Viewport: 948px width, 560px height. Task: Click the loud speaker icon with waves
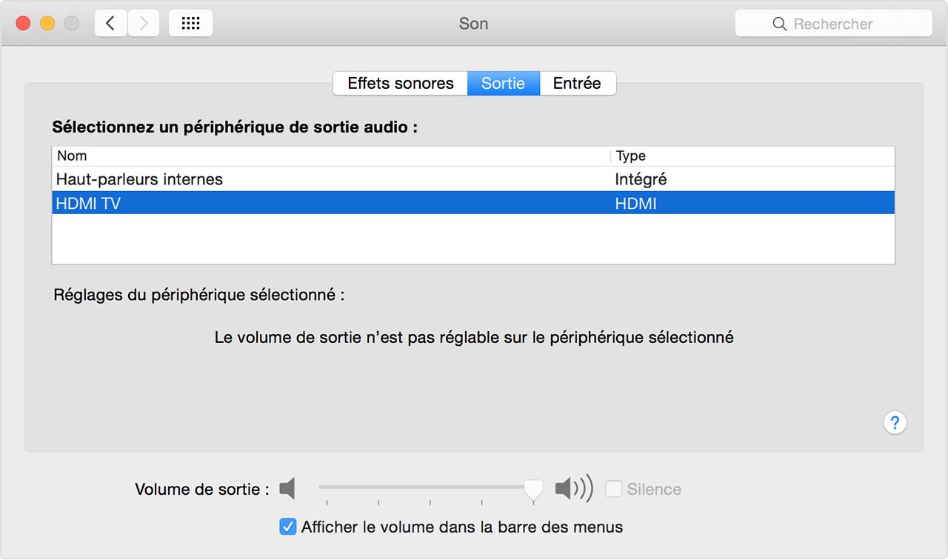pyautogui.click(x=573, y=489)
